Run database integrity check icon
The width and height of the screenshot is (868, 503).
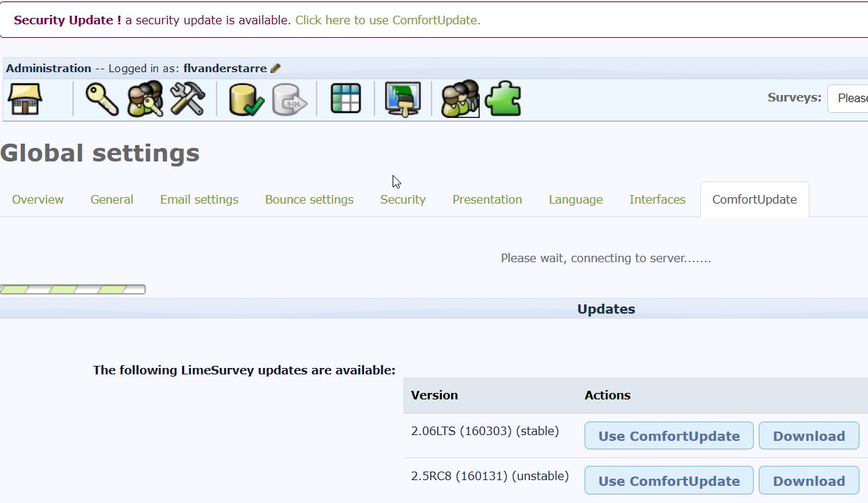click(247, 99)
